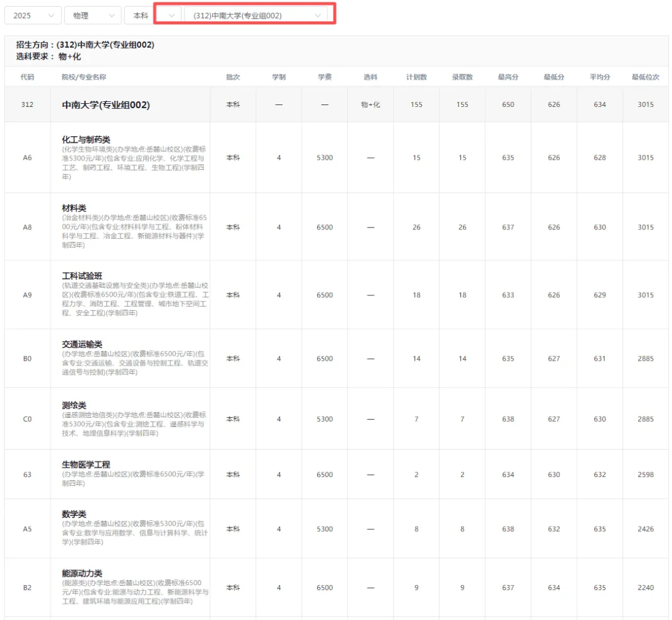This screenshot has width=672, height=620.
Task: Click the 最低位次 column header
Action: [x=646, y=77]
